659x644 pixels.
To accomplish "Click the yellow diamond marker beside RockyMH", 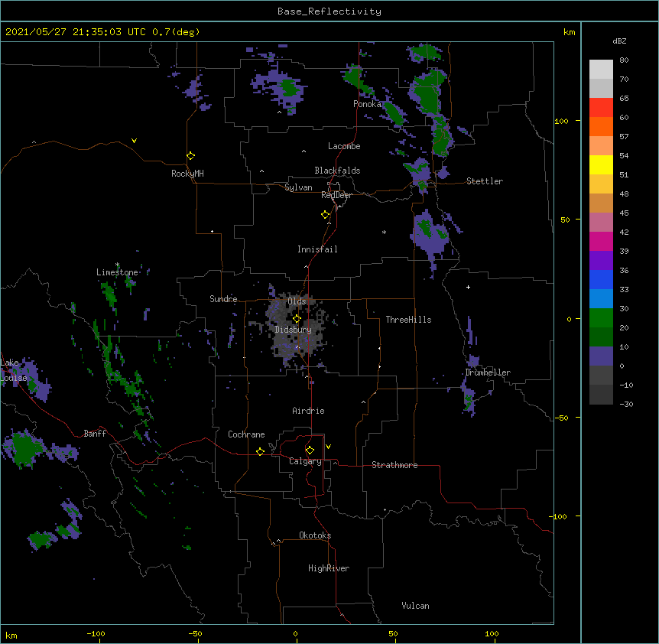I will 191,156.
